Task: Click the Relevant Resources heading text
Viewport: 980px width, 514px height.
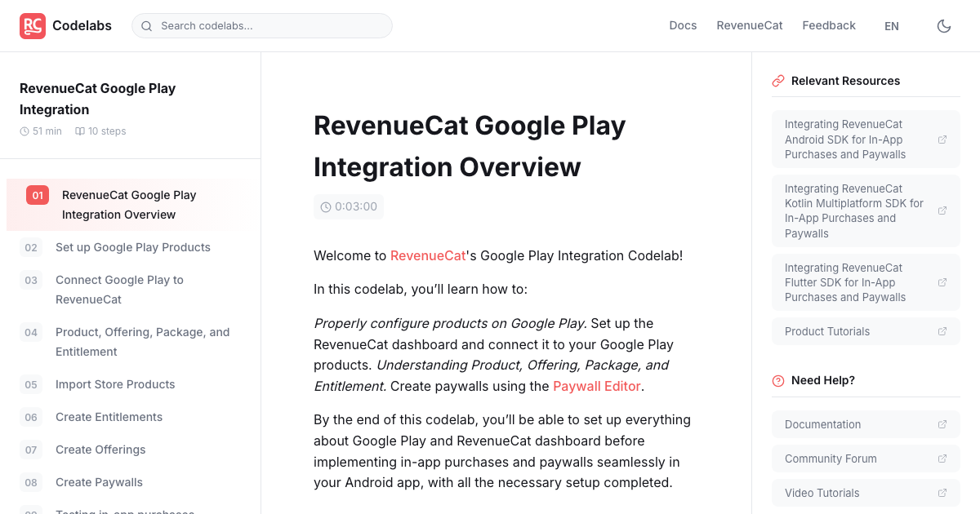Action: [845, 81]
